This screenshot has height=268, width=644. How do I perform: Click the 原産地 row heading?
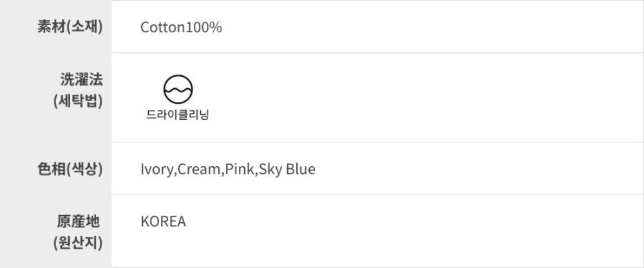pyautogui.click(x=78, y=222)
